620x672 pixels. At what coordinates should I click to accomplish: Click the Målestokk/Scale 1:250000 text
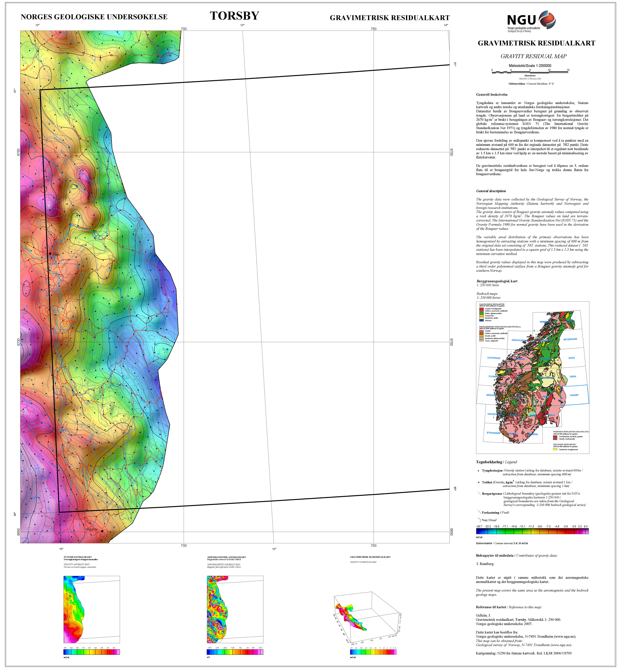(530, 66)
